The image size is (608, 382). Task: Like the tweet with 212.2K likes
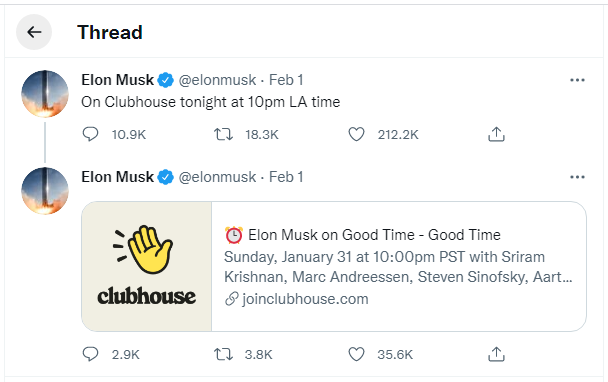356,134
